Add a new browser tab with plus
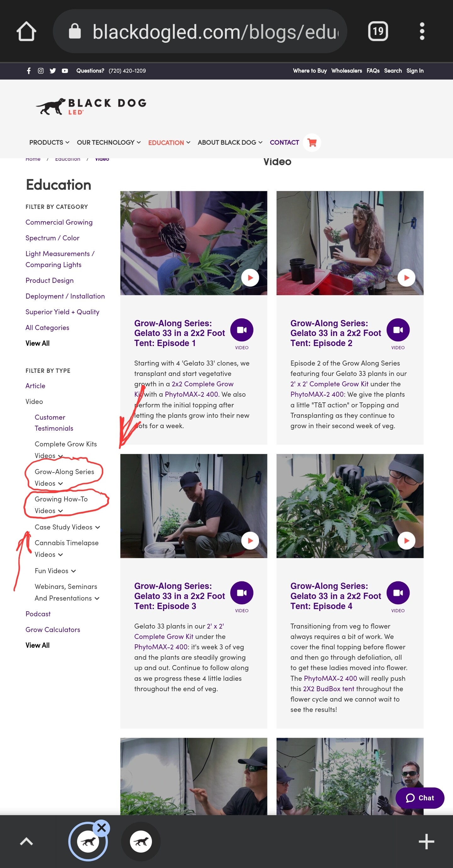Viewport: 453px width, 868px height. pos(426,841)
